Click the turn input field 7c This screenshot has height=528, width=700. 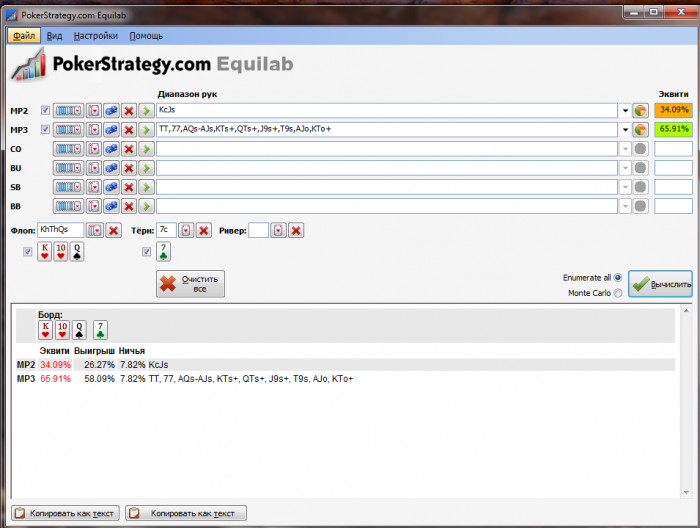[x=166, y=230]
